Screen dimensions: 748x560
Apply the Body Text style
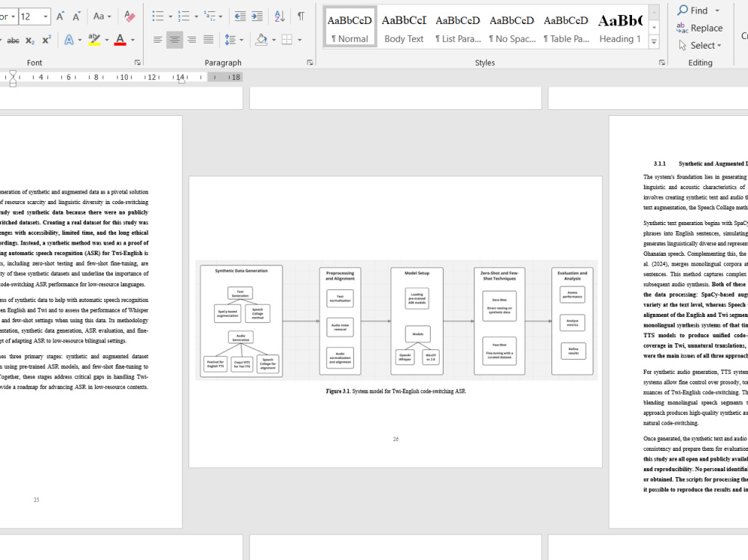click(x=404, y=27)
